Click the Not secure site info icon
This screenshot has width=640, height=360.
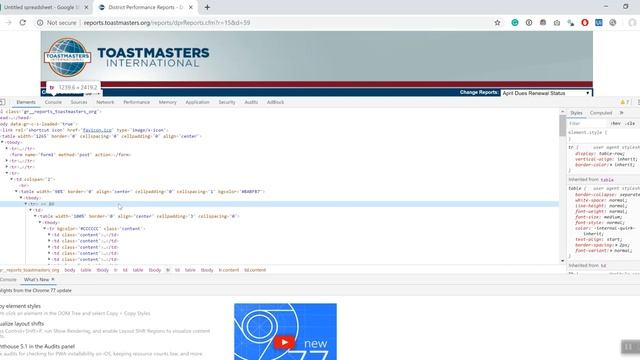40,23
